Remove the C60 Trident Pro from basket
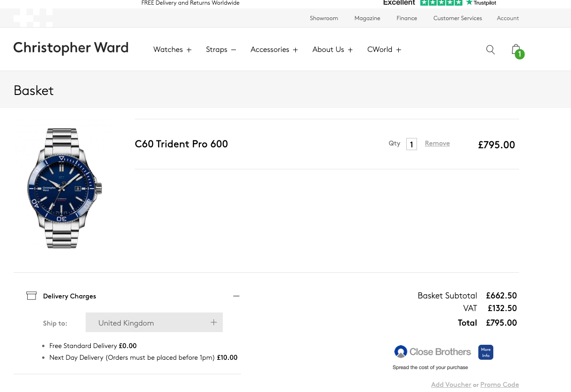This screenshot has width=571, height=392. [x=437, y=143]
